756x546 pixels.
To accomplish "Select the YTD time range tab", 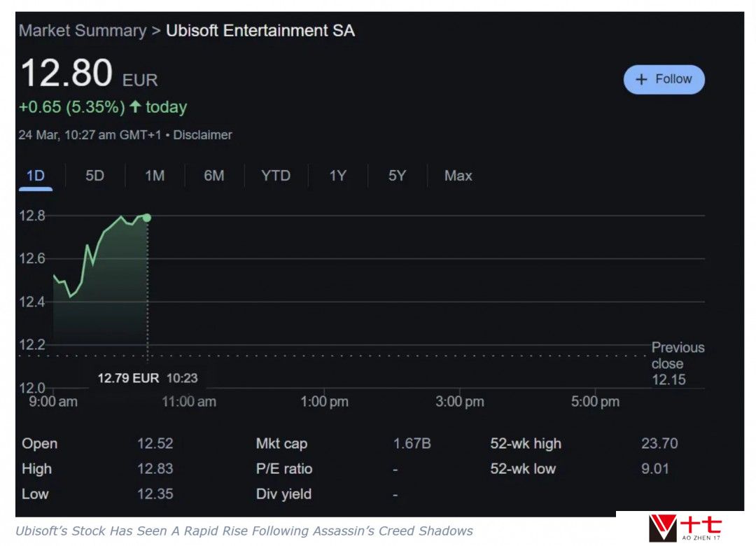I will [x=276, y=176].
